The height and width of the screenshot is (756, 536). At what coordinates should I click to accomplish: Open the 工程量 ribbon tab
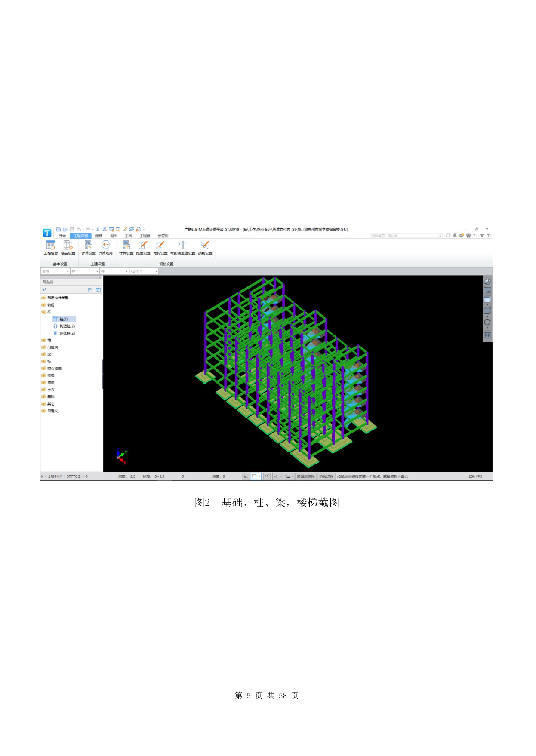coord(145,236)
